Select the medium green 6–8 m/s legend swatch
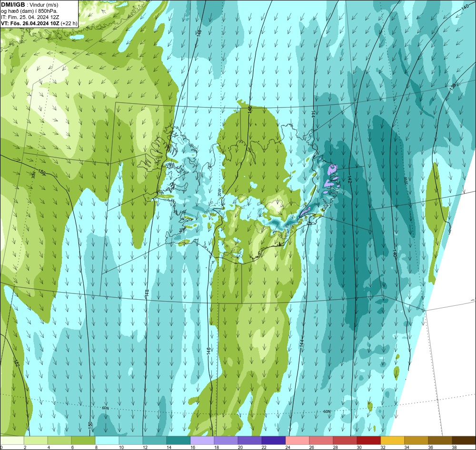The height and width of the screenshot is (450, 476). [x=83, y=440]
